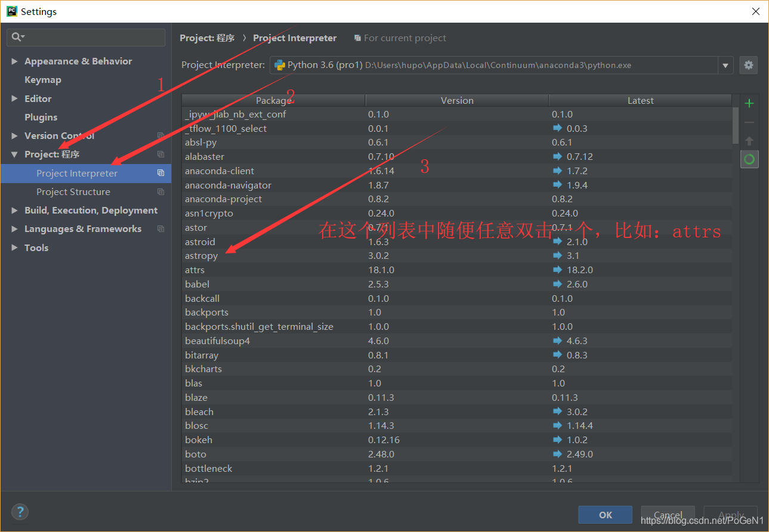The height and width of the screenshot is (532, 769).
Task: Select the alabaster package row
Action: (x=457, y=156)
